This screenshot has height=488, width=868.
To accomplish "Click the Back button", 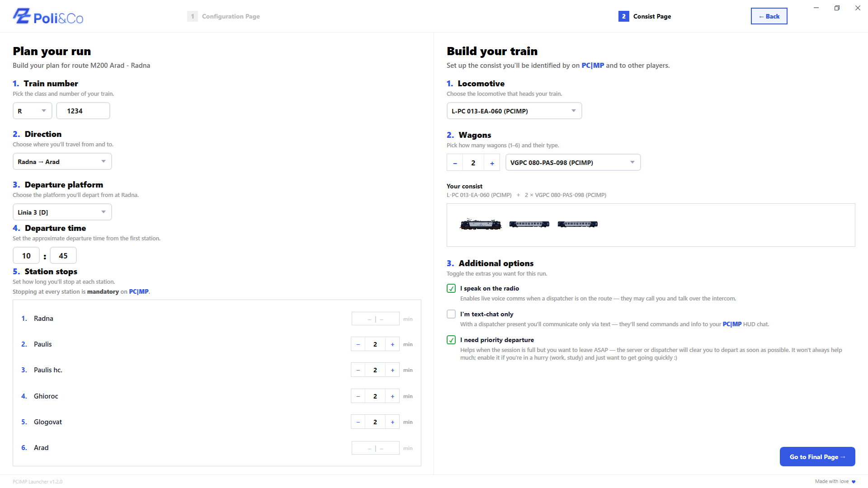I will click(x=769, y=16).
